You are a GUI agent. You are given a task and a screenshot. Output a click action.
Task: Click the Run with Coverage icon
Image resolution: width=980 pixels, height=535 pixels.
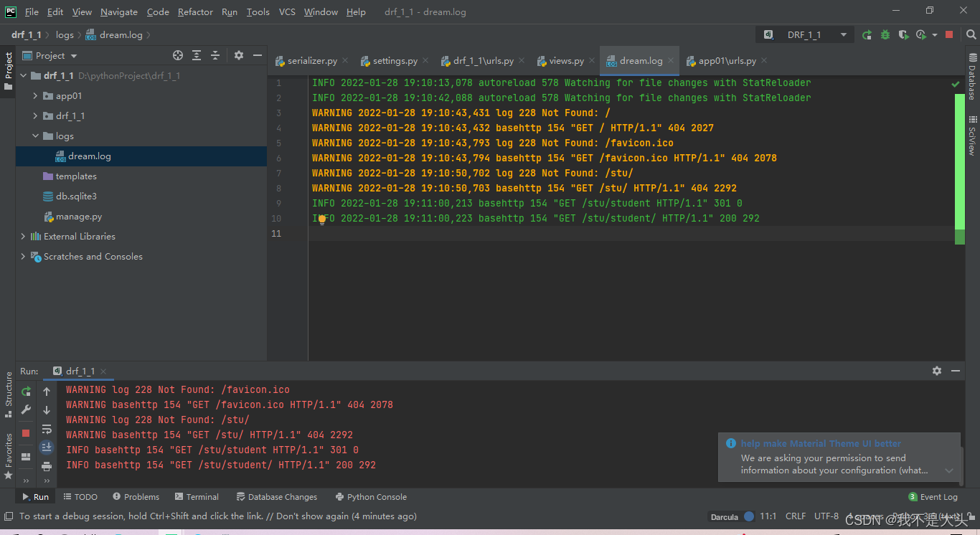[903, 34]
